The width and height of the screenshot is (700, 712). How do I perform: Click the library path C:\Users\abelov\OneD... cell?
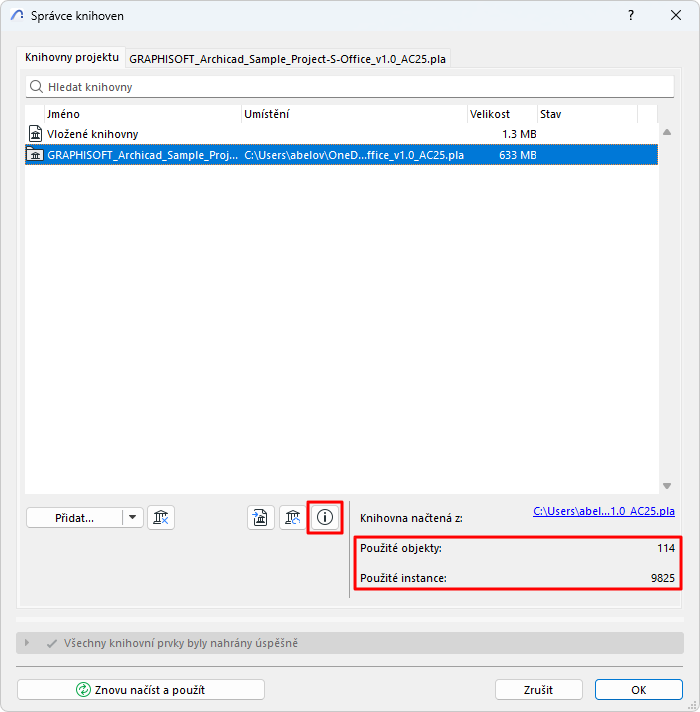354,155
